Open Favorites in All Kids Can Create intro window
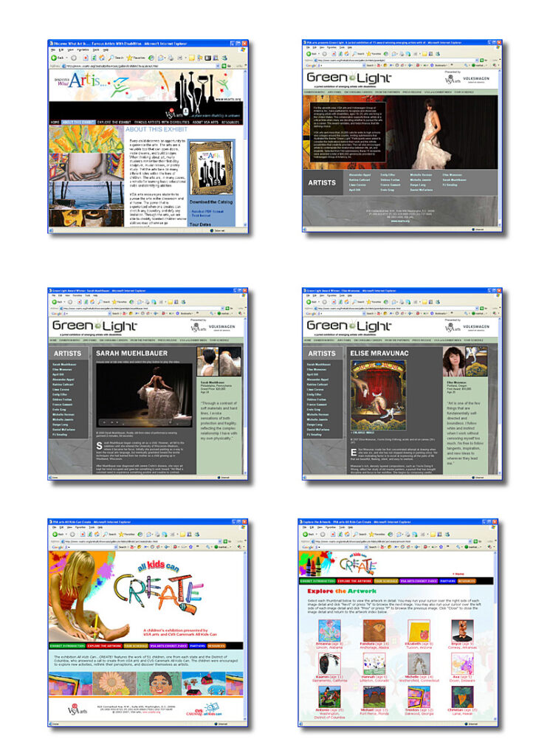 coord(127,535)
